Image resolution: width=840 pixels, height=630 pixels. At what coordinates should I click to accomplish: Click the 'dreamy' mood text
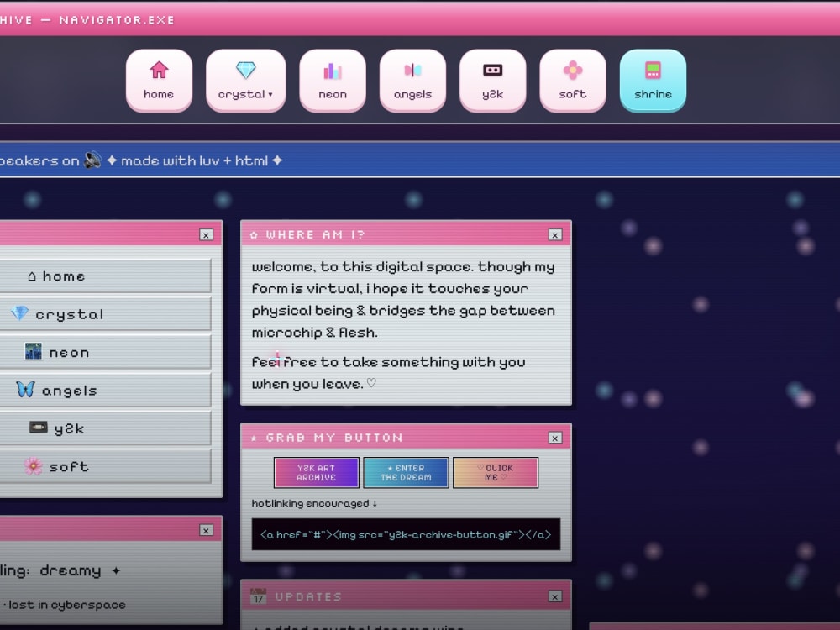click(71, 571)
